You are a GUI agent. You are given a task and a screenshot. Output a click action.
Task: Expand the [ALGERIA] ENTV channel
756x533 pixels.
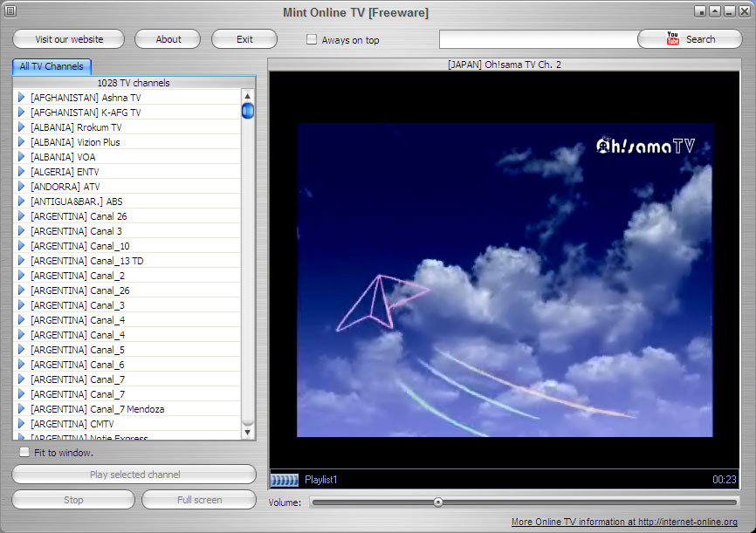click(20, 171)
